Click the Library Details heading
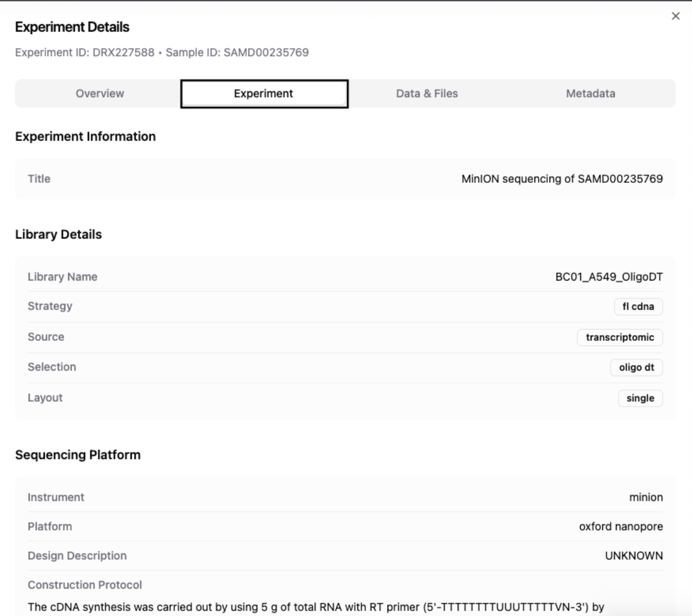Viewport: 692px width, 616px height. pos(58,234)
